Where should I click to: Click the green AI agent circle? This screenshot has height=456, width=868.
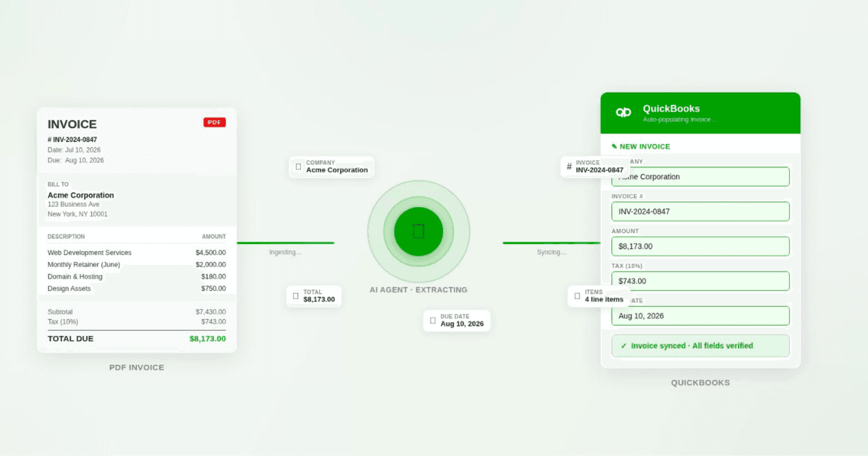(x=419, y=232)
